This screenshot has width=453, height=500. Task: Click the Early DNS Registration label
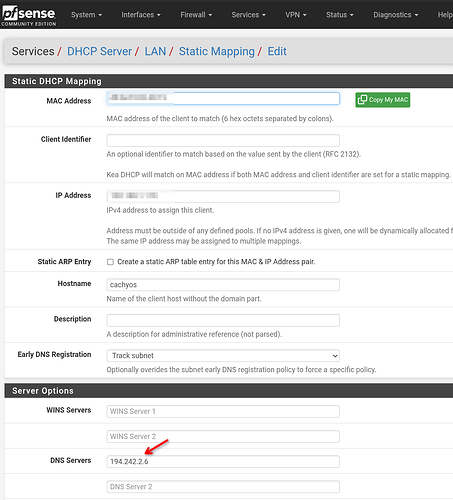(x=54, y=354)
